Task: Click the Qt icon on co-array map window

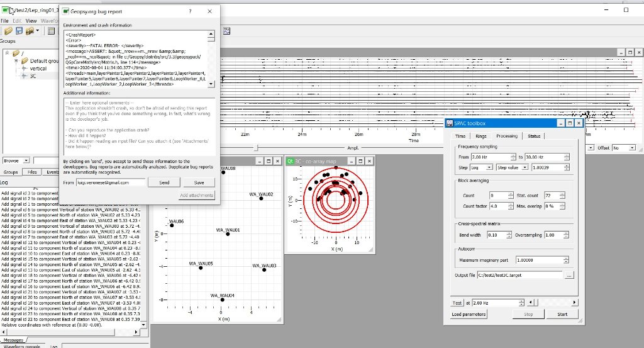Action: [290, 162]
